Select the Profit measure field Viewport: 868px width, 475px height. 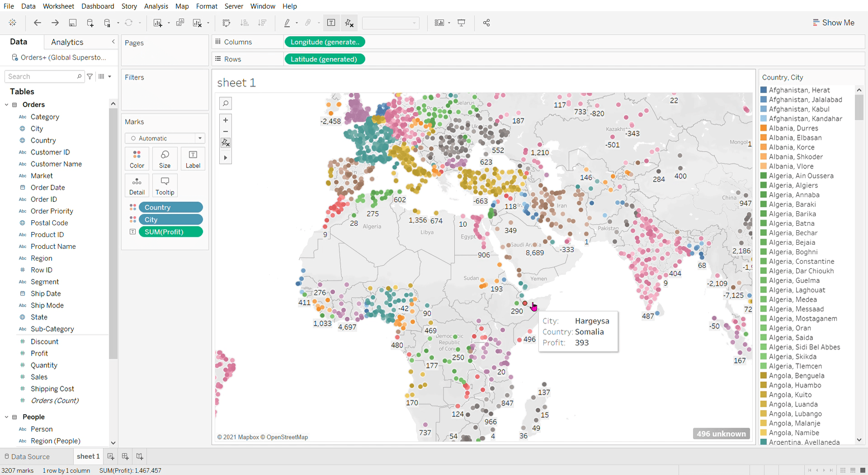(39, 353)
